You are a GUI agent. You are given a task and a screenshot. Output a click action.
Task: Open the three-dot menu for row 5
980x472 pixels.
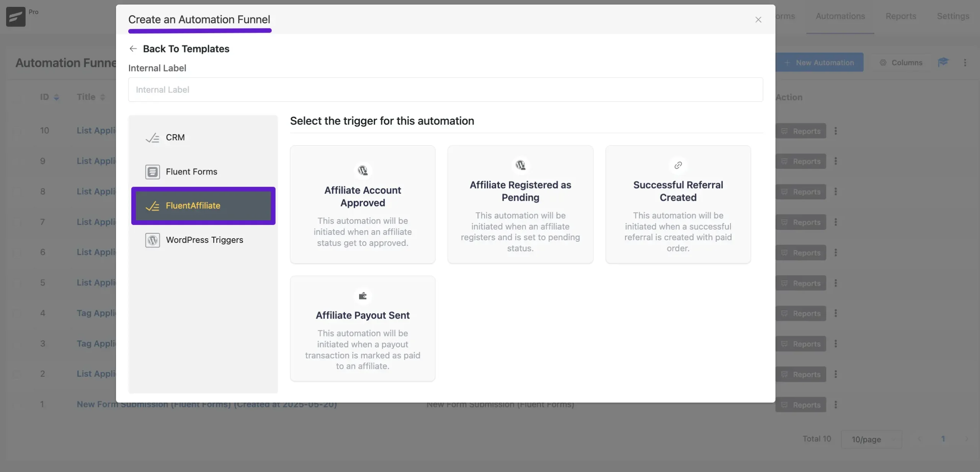[836, 283]
